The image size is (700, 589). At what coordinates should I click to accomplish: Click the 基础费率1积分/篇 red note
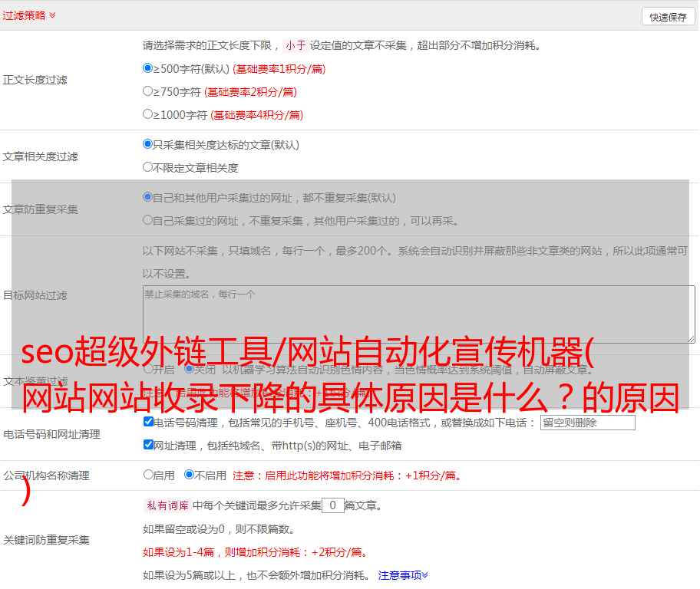(x=279, y=69)
